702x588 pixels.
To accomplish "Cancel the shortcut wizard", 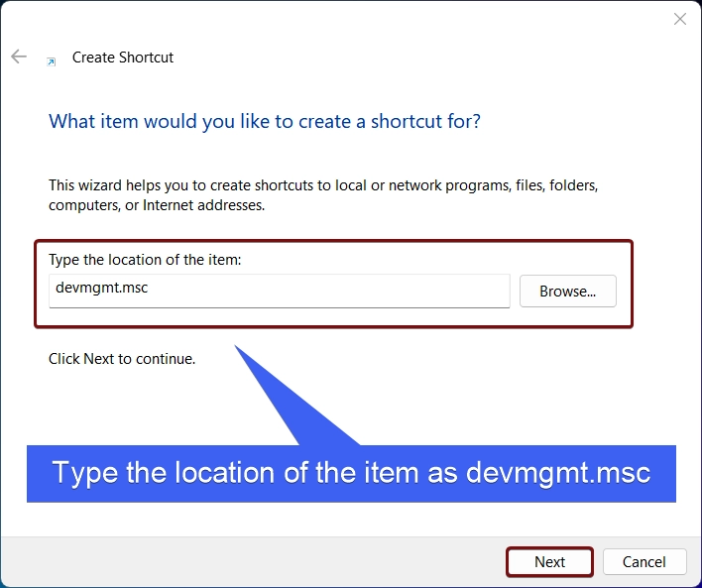I will pos(644,561).
